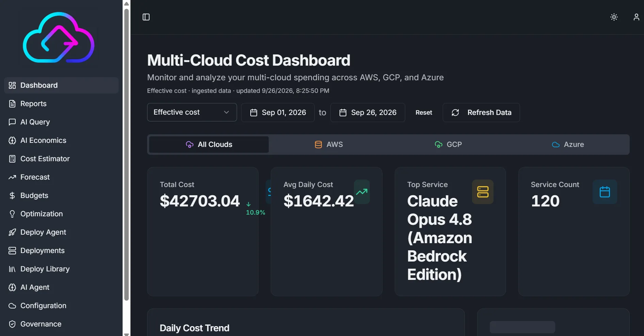
Task: Click the Forecast trend icon
Action: tap(12, 177)
